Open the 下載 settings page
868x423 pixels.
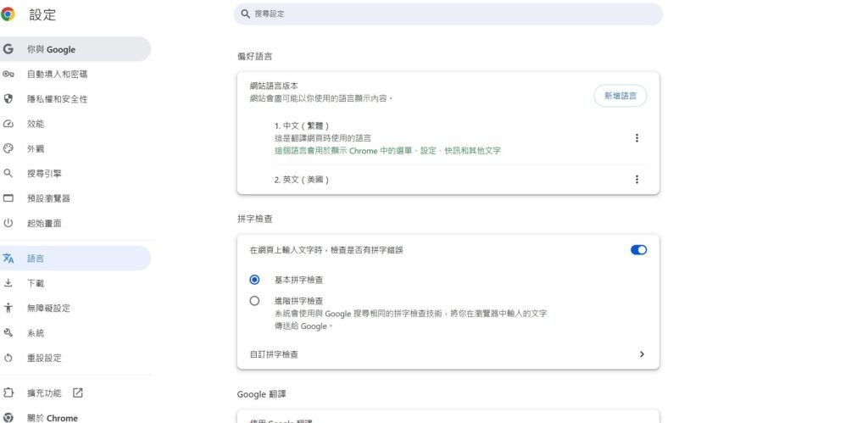[x=75, y=283]
